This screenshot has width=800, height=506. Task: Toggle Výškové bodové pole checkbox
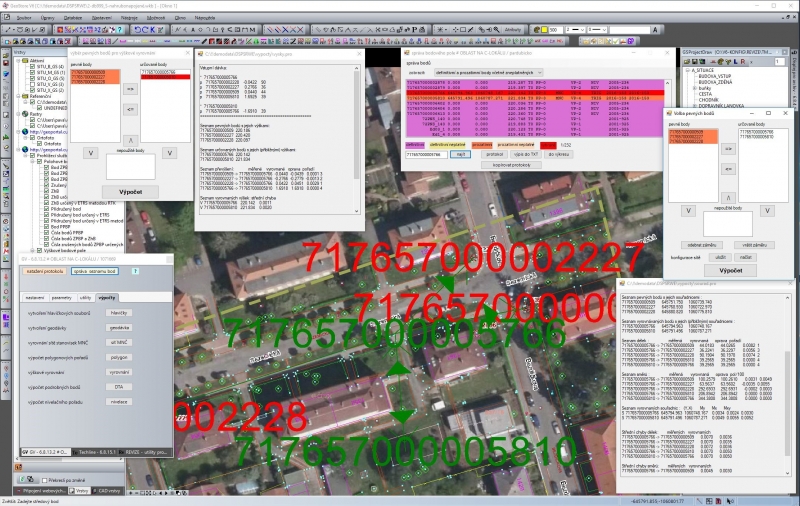pos(39,250)
